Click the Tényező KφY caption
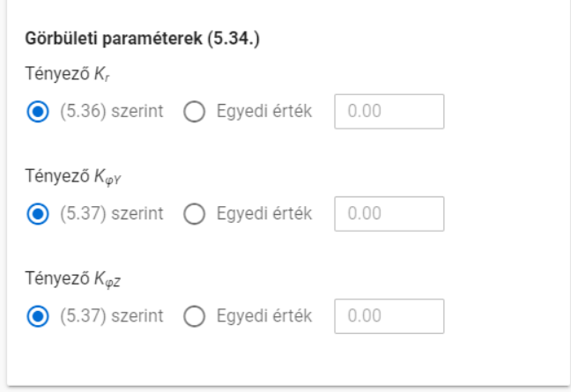 coord(73,177)
